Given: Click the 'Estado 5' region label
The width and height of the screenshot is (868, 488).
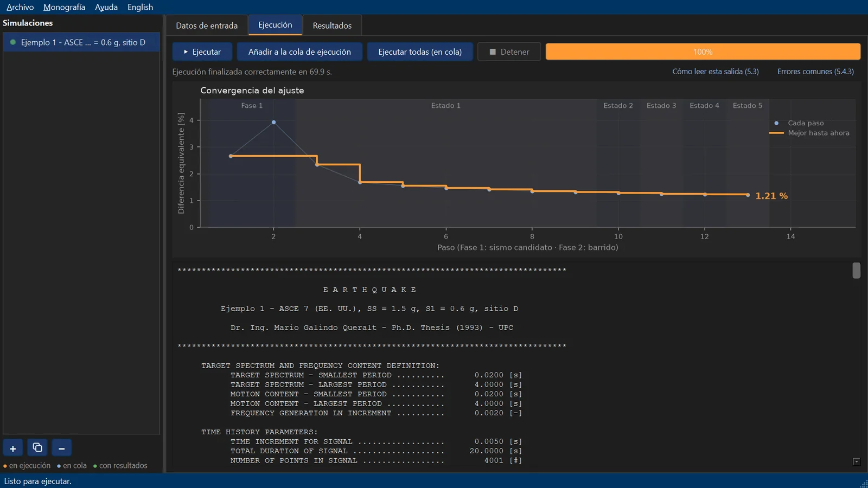Looking at the screenshot, I should click(x=748, y=106).
